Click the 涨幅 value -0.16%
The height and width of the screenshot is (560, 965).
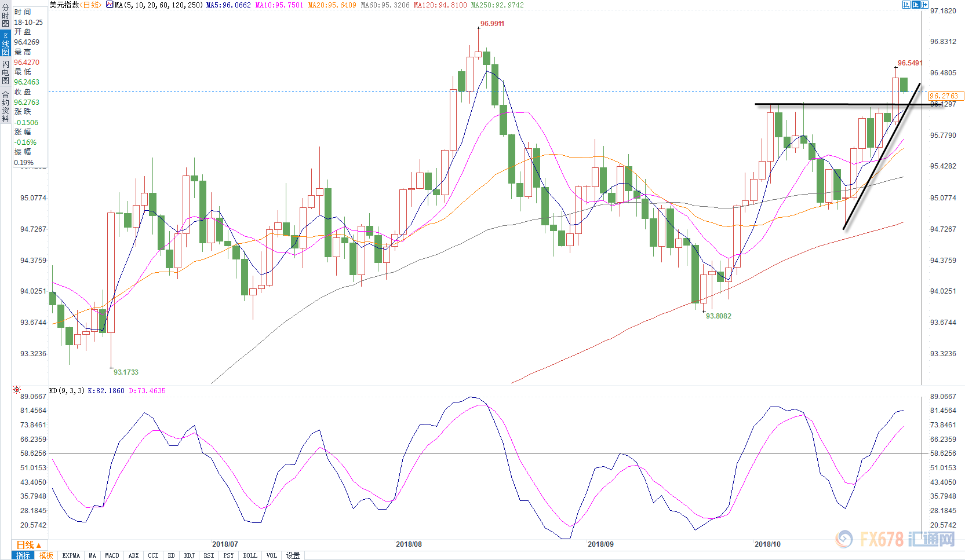pos(26,142)
